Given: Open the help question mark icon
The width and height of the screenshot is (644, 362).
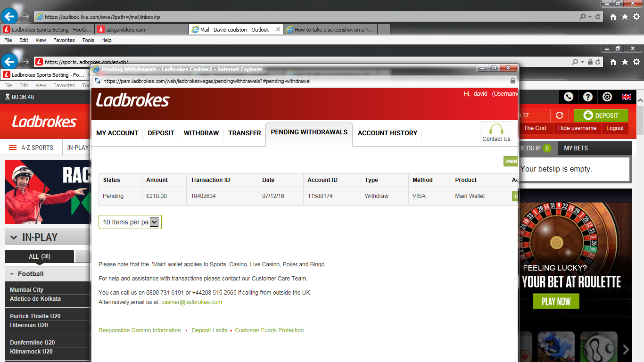Looking at the screenshot, I should [x=588, y=97].
